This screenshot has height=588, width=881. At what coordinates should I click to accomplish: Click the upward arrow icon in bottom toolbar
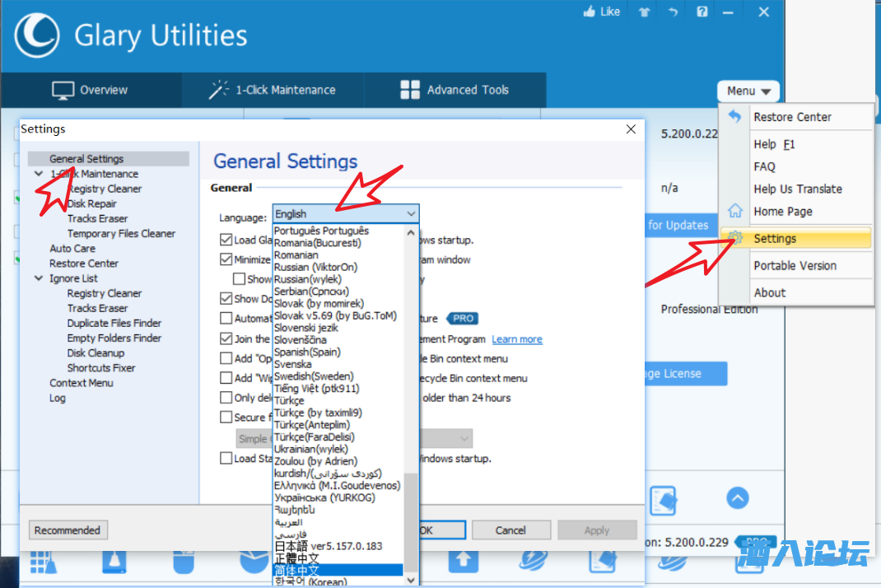(x=463, y=560)
